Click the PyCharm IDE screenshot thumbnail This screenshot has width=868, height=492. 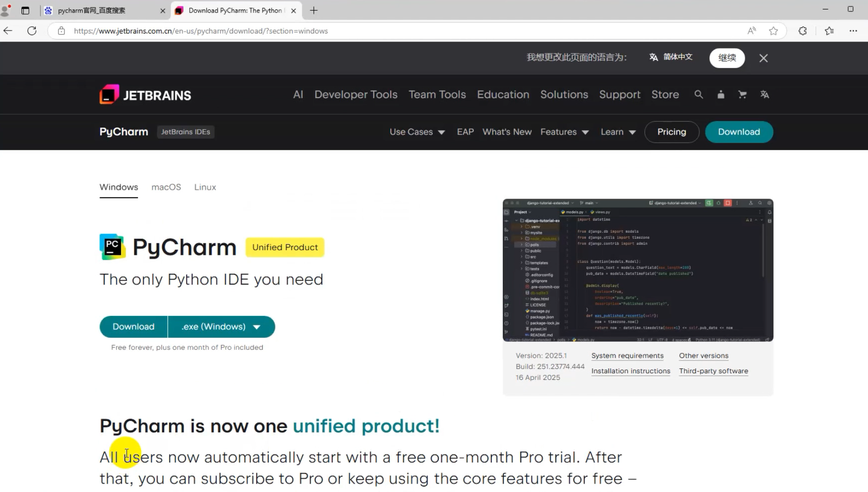[638, 270]
